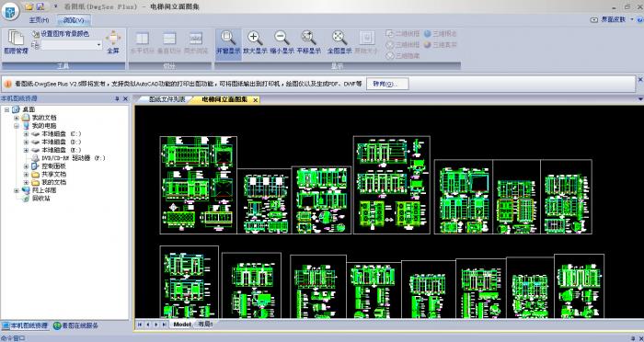The image size is (644, 342).
Task: Close the 电梯间立面图集 tab
Action: point(255,100)
